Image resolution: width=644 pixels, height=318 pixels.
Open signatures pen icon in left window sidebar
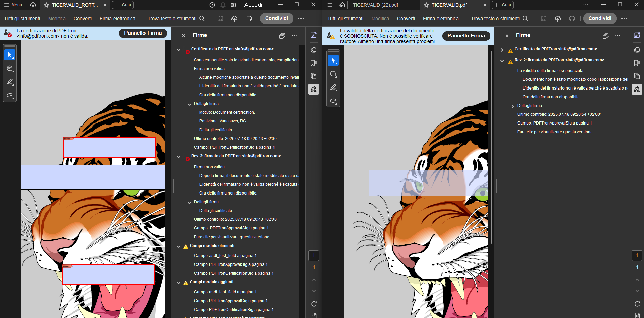314,89
